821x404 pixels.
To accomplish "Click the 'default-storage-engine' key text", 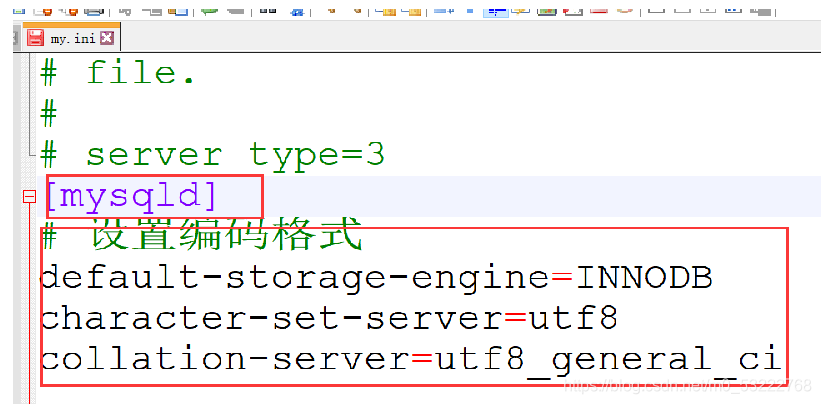I will click(x=295, y=277).
